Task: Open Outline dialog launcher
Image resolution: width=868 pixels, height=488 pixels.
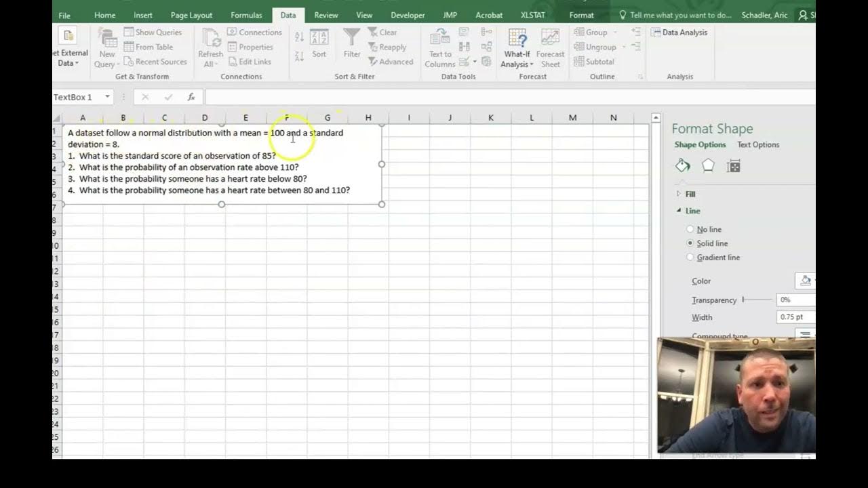Action: pyautogui.click(x=640, y=77)
